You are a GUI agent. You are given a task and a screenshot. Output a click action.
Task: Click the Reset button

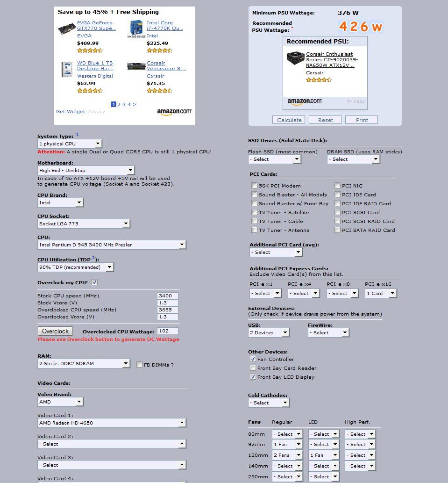[325, 120]
